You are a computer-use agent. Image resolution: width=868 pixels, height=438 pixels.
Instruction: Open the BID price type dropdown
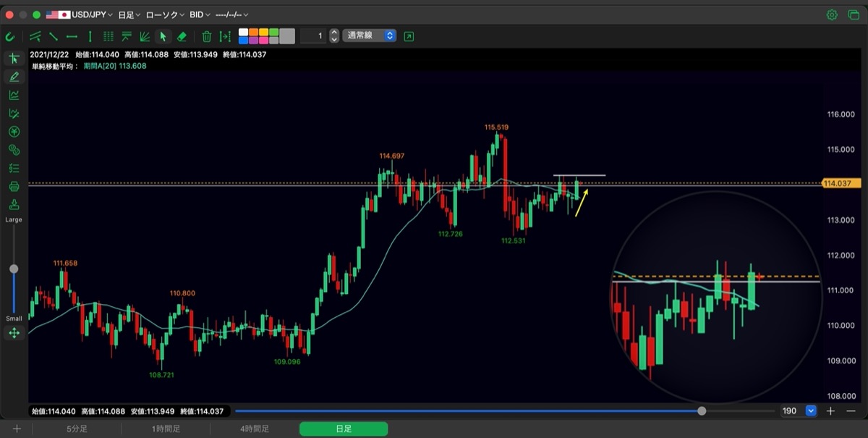click(200, 14)
